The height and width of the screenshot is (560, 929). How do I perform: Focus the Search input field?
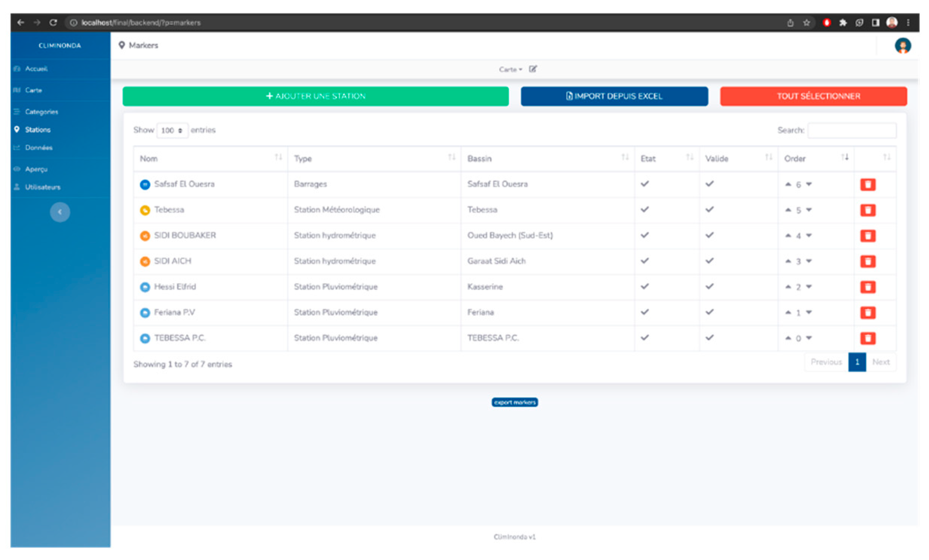852,130
